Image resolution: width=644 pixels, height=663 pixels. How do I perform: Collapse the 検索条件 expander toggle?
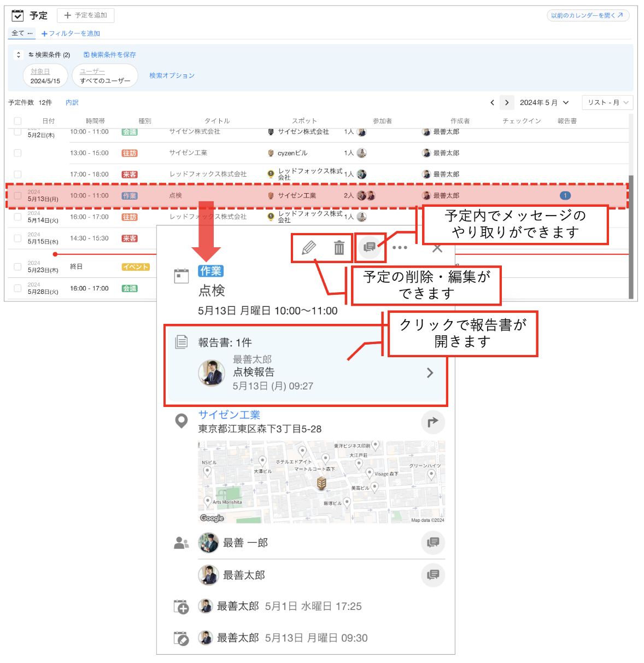point(18,55)
